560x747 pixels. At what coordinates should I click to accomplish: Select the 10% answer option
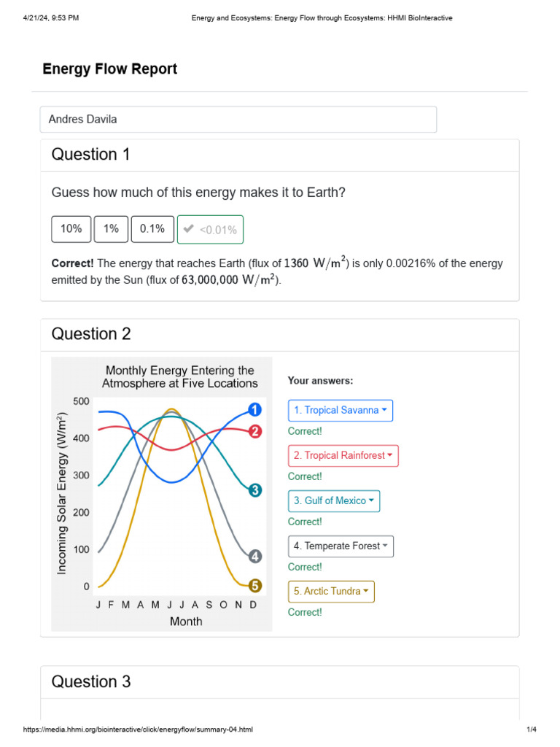pos(71,229)
